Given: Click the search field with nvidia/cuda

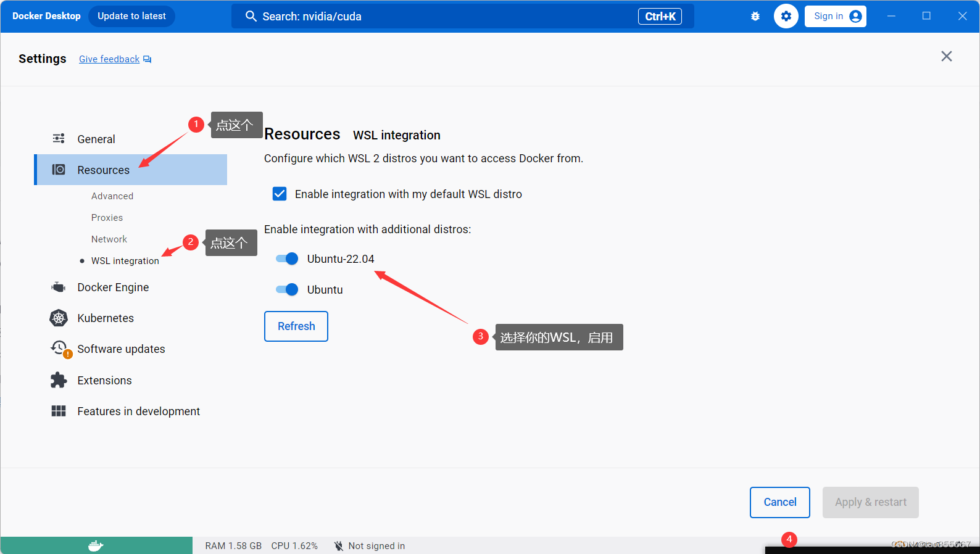Looking at the screenshot, I should click(463, 17).
